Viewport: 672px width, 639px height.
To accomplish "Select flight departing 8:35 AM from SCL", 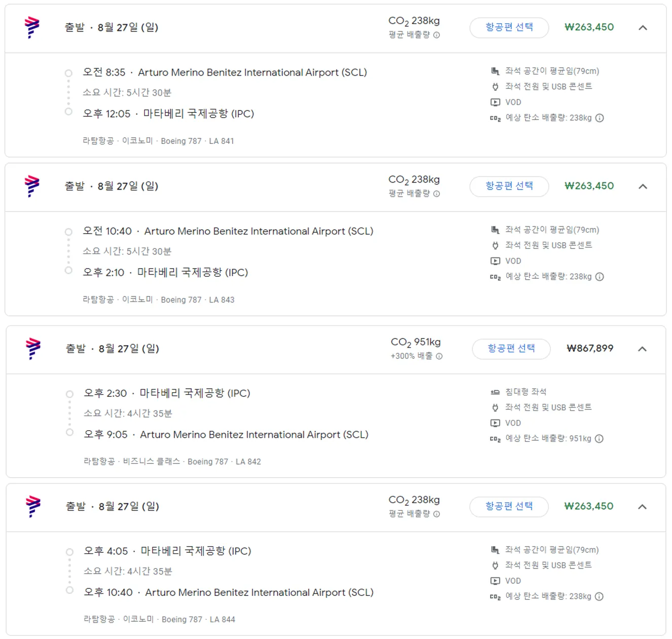I will click(509, 28).
